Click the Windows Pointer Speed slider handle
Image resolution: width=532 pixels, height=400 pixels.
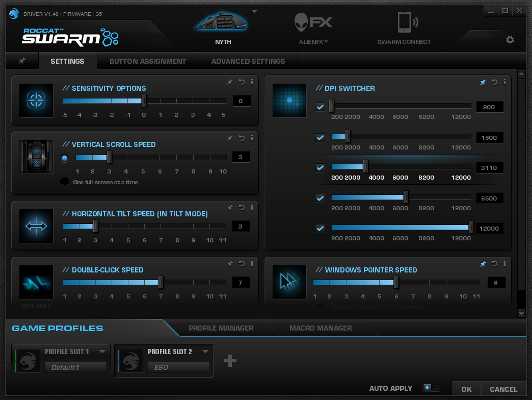396,282
